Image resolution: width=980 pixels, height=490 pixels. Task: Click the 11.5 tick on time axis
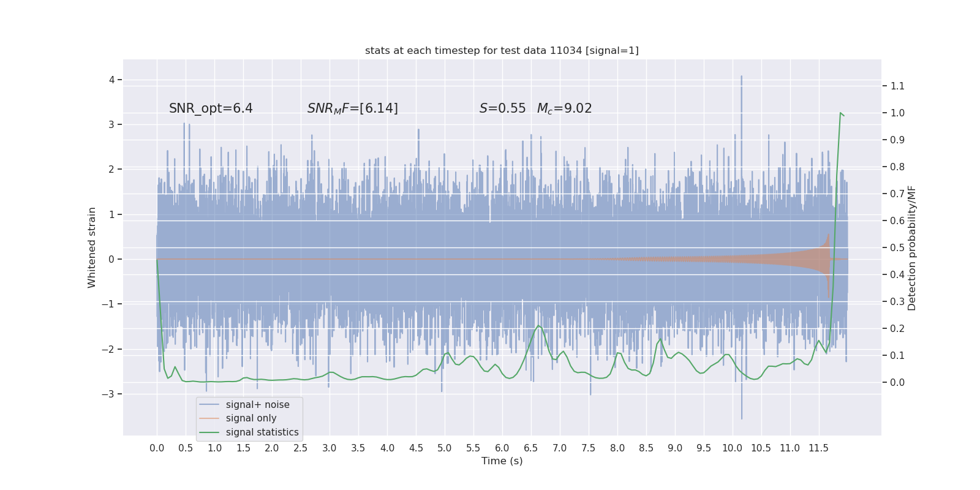point(818,448)
